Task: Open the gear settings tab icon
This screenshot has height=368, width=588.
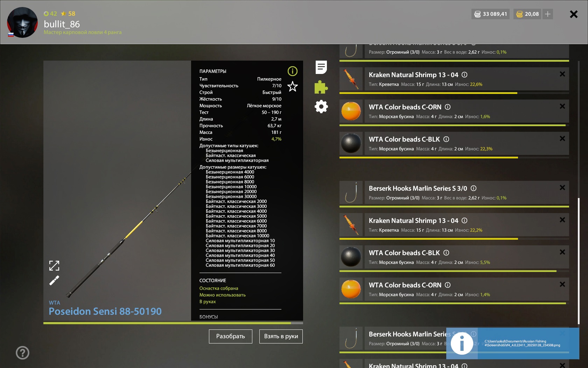Action: [321, 107]
